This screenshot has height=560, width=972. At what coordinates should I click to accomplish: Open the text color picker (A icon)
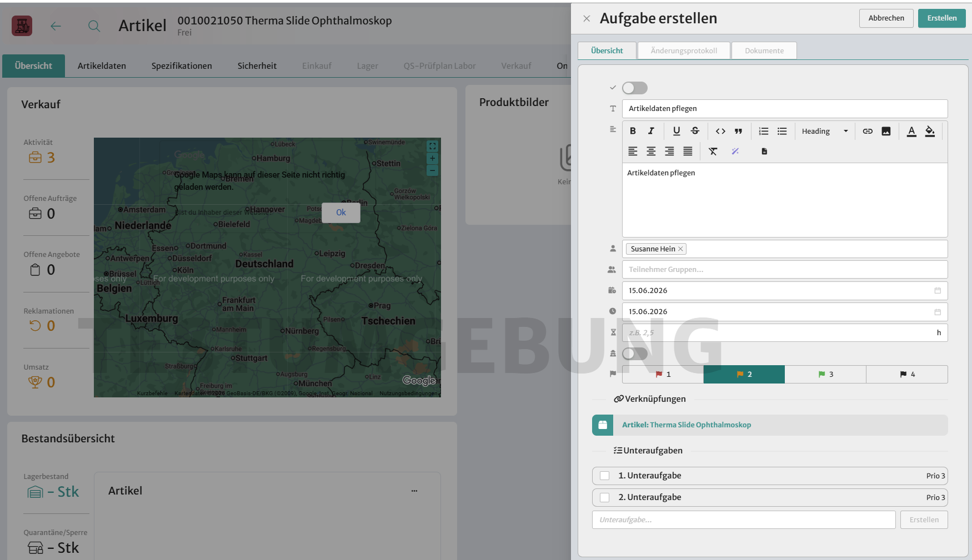(911, 131)
